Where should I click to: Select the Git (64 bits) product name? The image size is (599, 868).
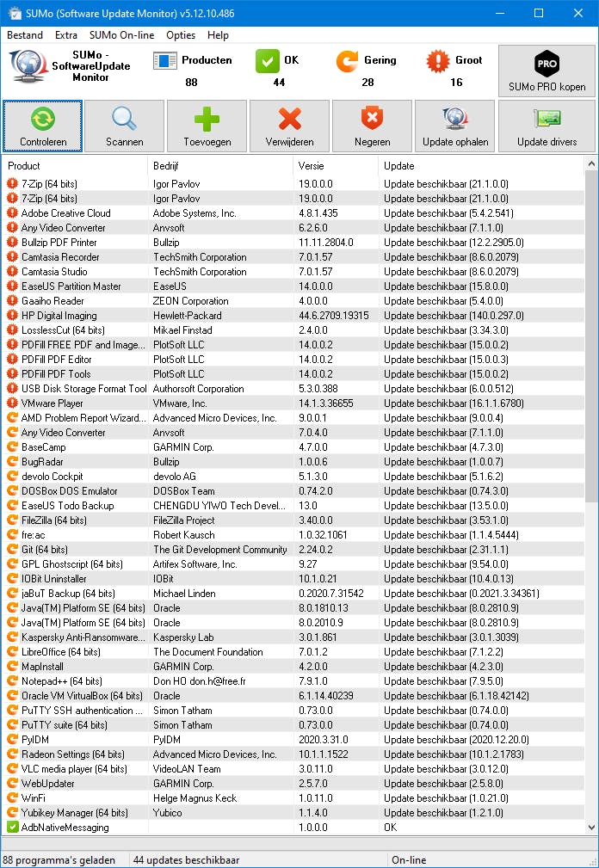[x=44, y=549]
